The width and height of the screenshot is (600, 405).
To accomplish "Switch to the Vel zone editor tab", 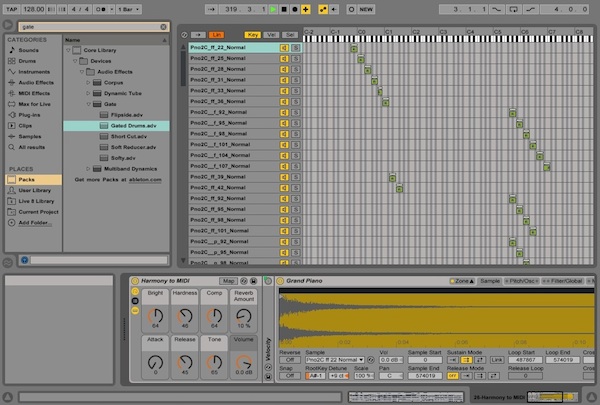I will pos(271,35).
